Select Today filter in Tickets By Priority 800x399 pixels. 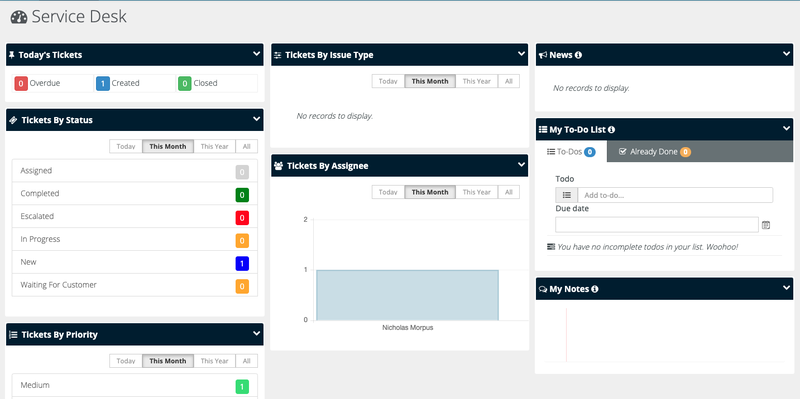(126, 361)
